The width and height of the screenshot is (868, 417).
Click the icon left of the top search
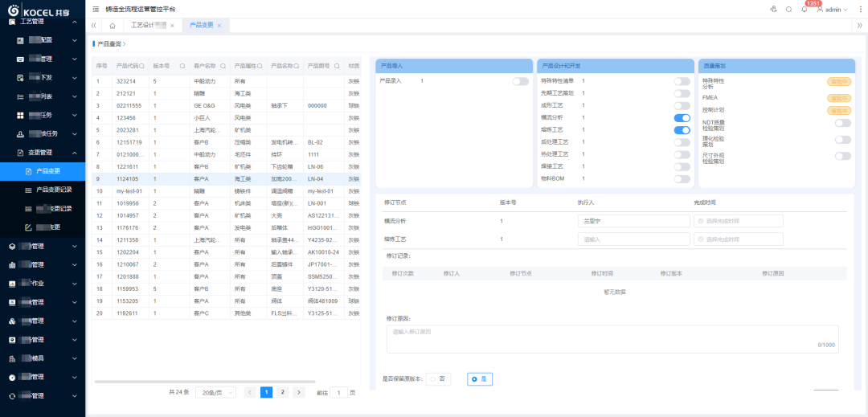[x=773, y=10]
